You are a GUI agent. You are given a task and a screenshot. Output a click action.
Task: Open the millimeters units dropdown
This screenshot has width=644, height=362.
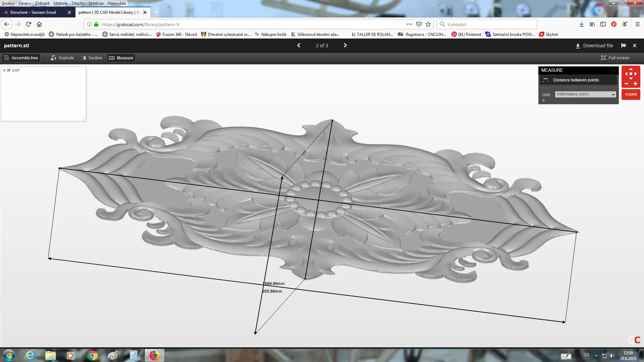(585, 95)
